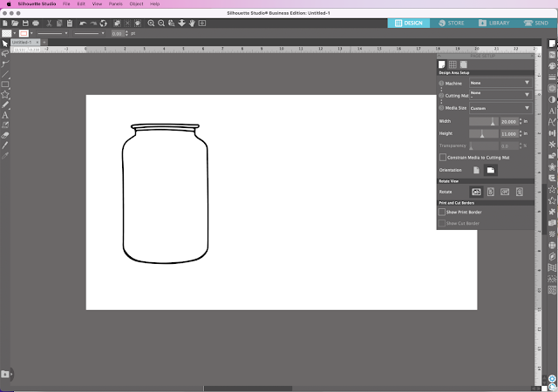Viewport: 558px width, 392px height.
Task: Click the Zoom In magnifier icon
Action: pyautogui.click(x=152, y=22)
